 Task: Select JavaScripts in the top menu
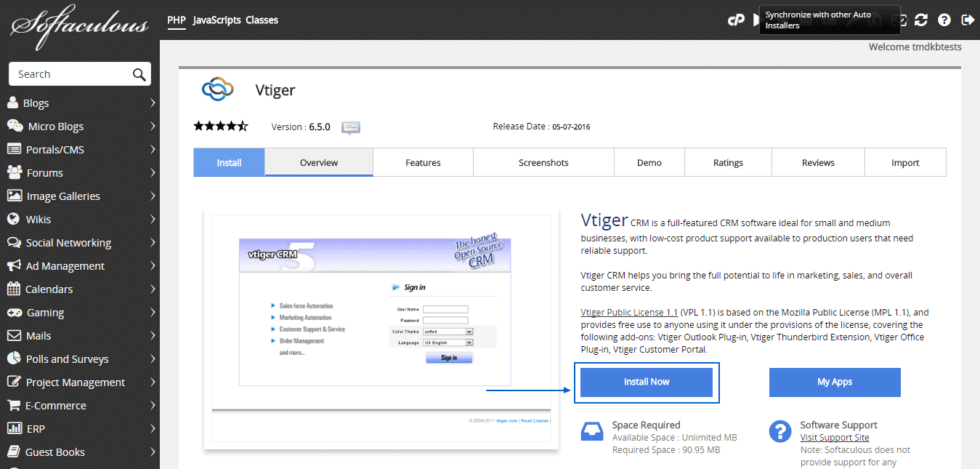[x=216, y=20]
